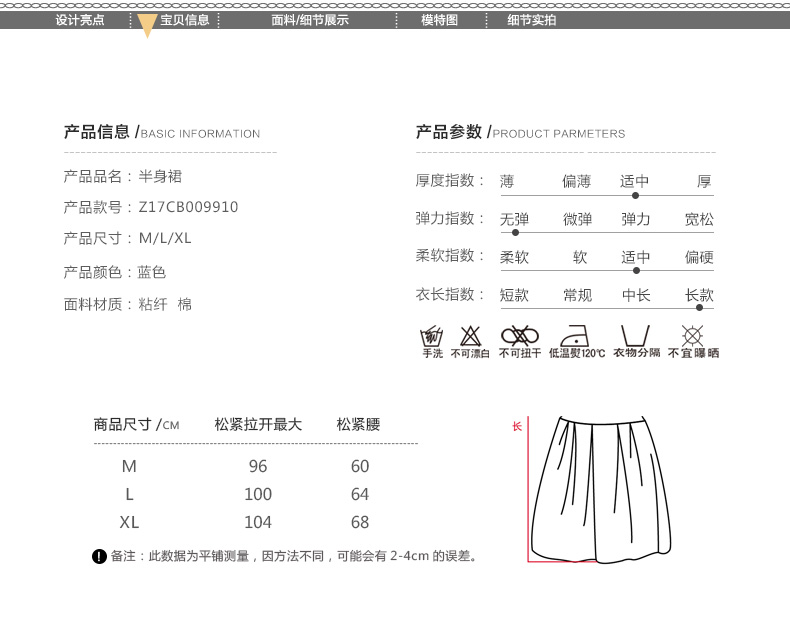The height and width of the screenshot is (623, 790).
Task: Click the 松紧拉开最大 column header
Action: coord(258,425)
